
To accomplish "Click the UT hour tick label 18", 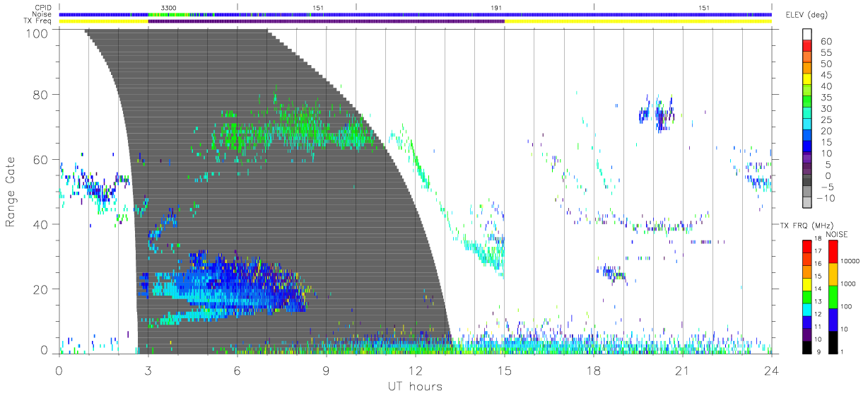I will pyautogui.click(x=593, y=370).
